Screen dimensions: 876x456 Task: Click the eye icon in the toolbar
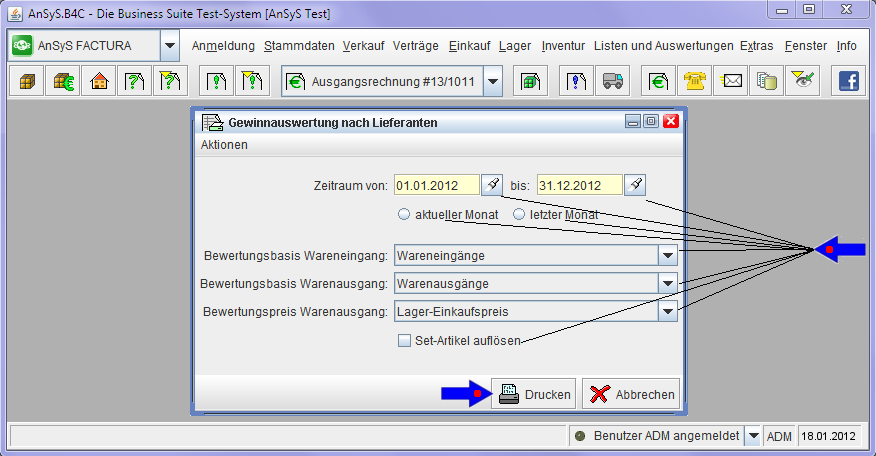[x=802, y=81]
